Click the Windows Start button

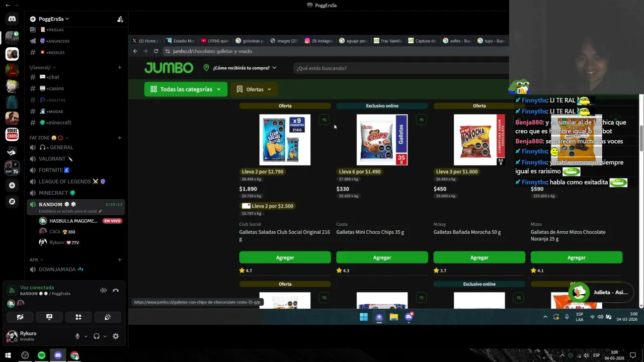click(8, 355)
